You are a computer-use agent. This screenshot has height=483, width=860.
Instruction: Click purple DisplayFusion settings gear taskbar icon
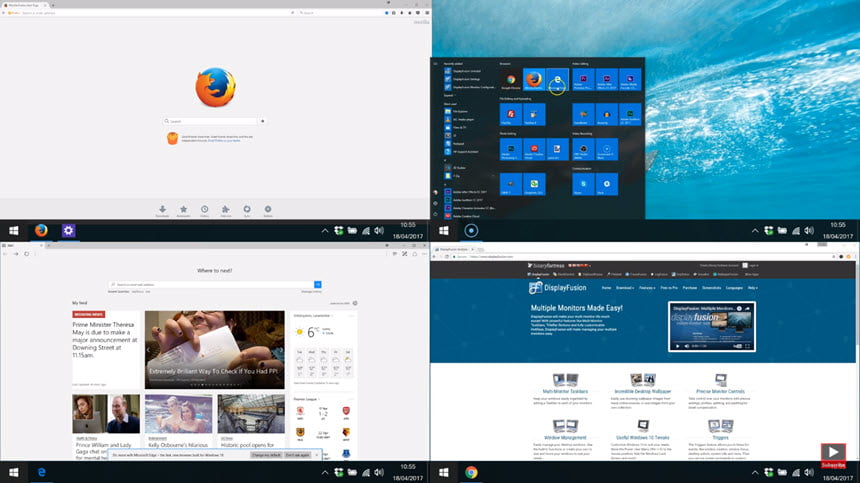point(68,231)
